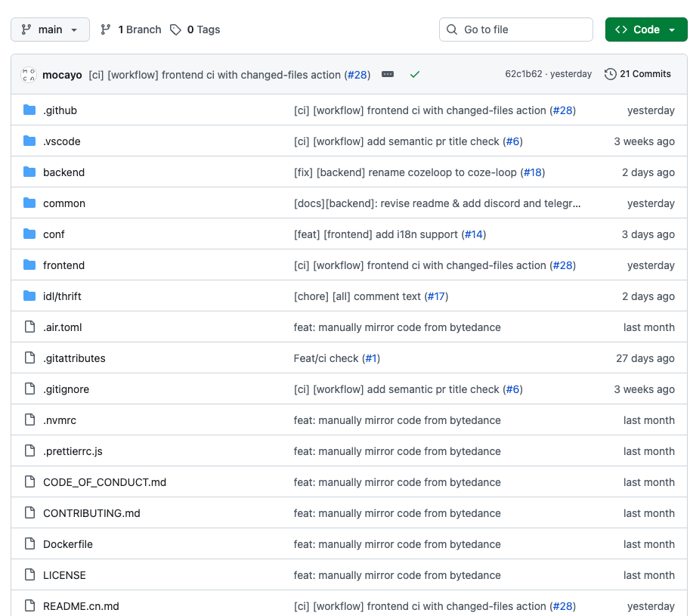The height and width of the screenshot is (616, 690).
Task: Open pull request #14 in conf row
Action: coord(474,234)
